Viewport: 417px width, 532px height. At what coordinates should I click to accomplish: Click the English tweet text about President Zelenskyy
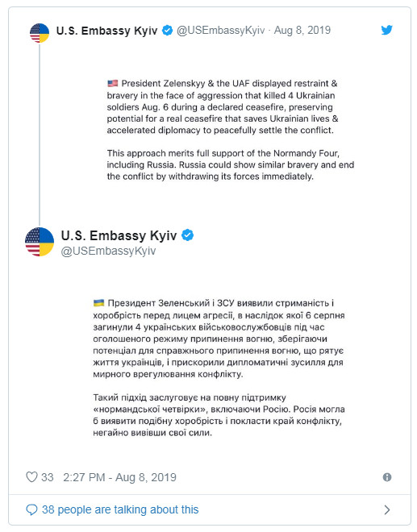[x=230, y=130]
